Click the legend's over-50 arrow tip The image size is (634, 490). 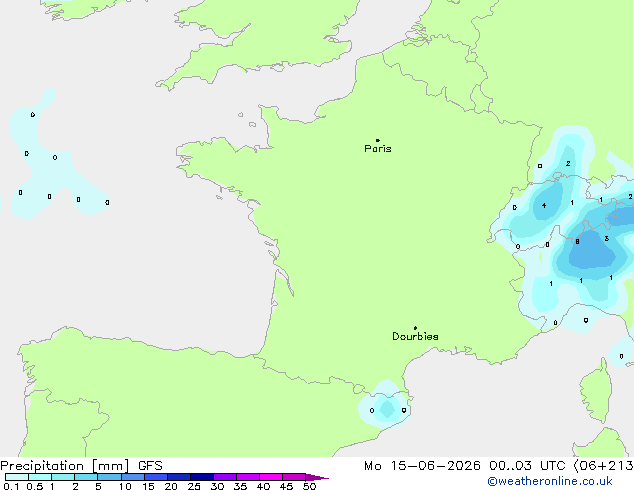point(317,477)
